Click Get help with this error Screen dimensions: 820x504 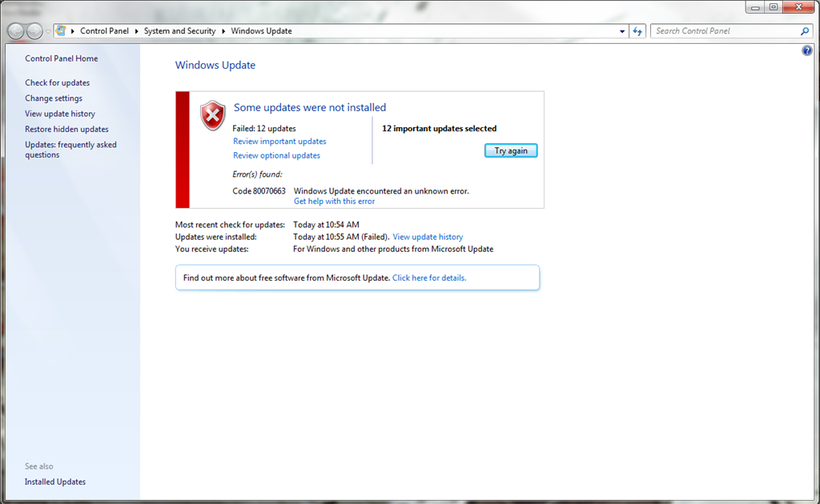click(334, 201)
